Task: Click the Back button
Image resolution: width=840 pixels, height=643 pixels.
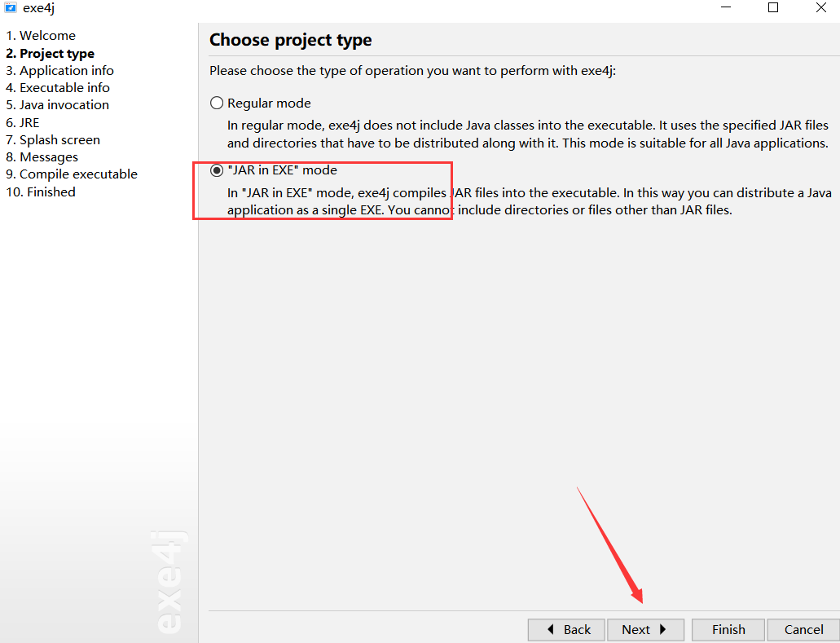Action: coord(565,629)
